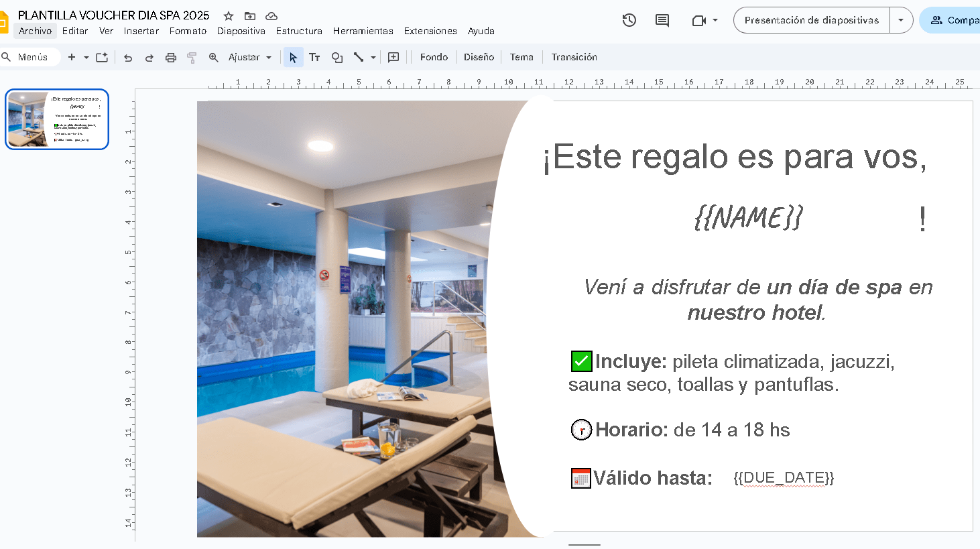The height and width of the screenshot is (549, 980).
Task: Open the Insertar menu
Action: click(x=141, y=31)
